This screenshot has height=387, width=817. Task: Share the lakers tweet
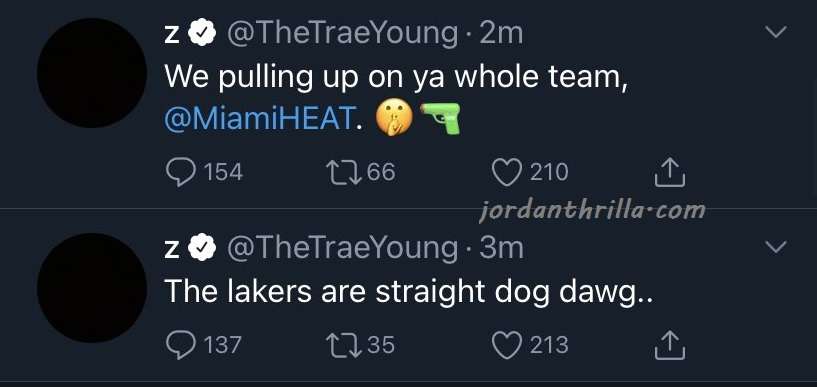670,345
